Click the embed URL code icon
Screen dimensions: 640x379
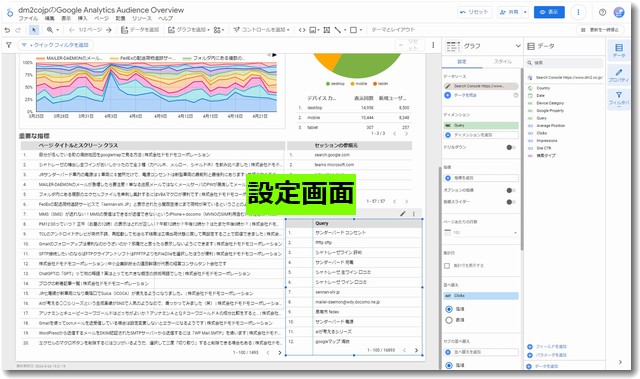point(302,30)
